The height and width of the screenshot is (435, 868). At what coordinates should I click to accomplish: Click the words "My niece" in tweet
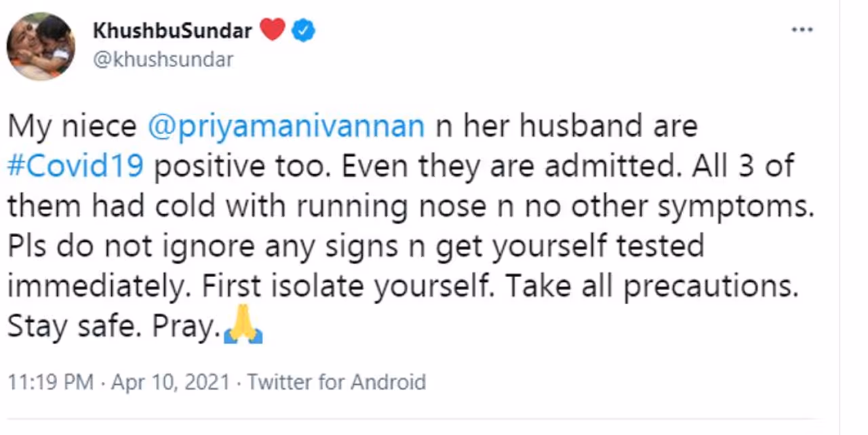tap(71, 127)
